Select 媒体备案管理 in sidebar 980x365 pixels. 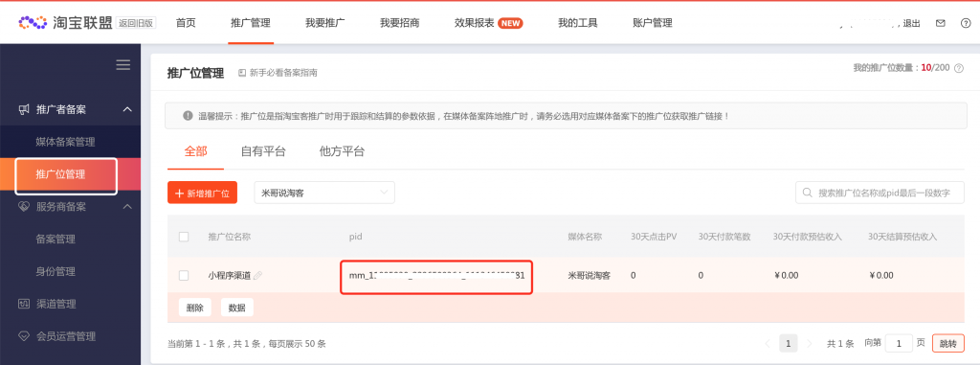pos(66,142)
